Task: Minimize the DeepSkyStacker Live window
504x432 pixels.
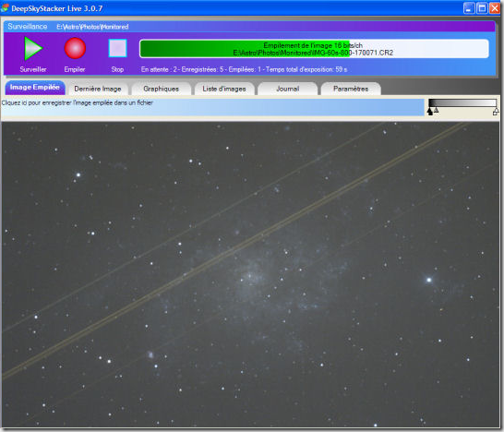Action: (x=469, y=8)
